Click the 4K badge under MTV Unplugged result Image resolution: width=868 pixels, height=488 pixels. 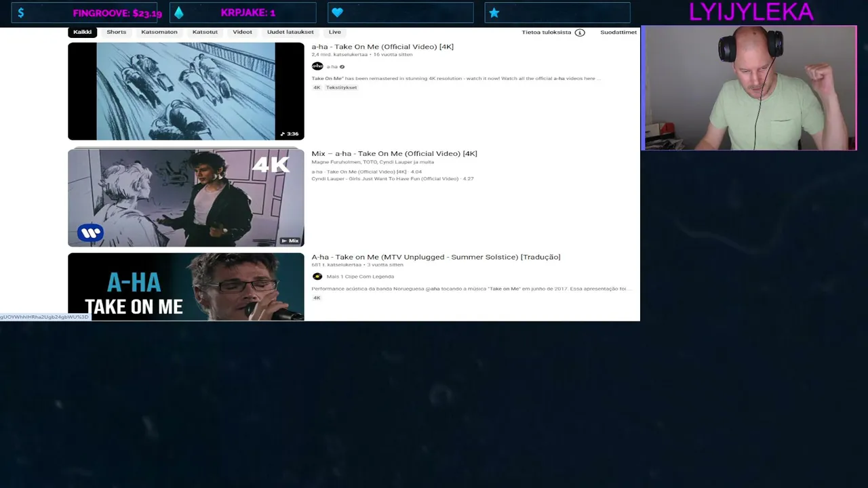point(317,298)
